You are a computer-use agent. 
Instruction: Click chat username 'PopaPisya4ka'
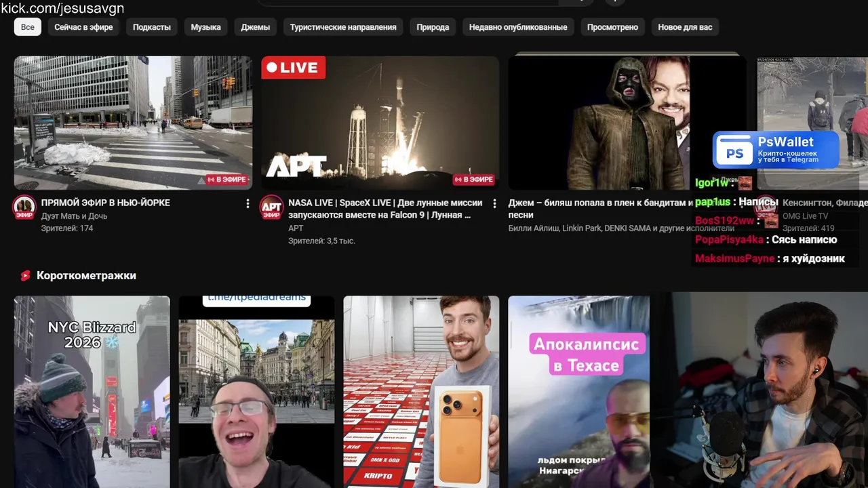(x=729, y=240)
